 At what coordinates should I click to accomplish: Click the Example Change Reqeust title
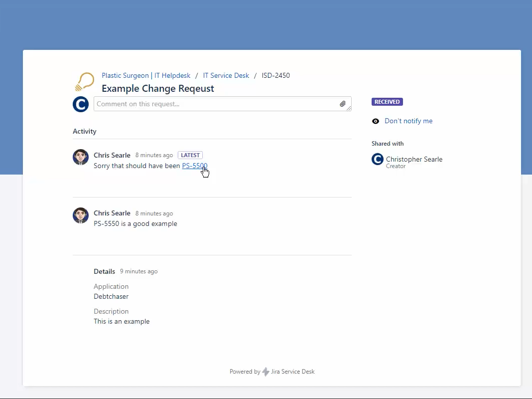click(158, 88)
